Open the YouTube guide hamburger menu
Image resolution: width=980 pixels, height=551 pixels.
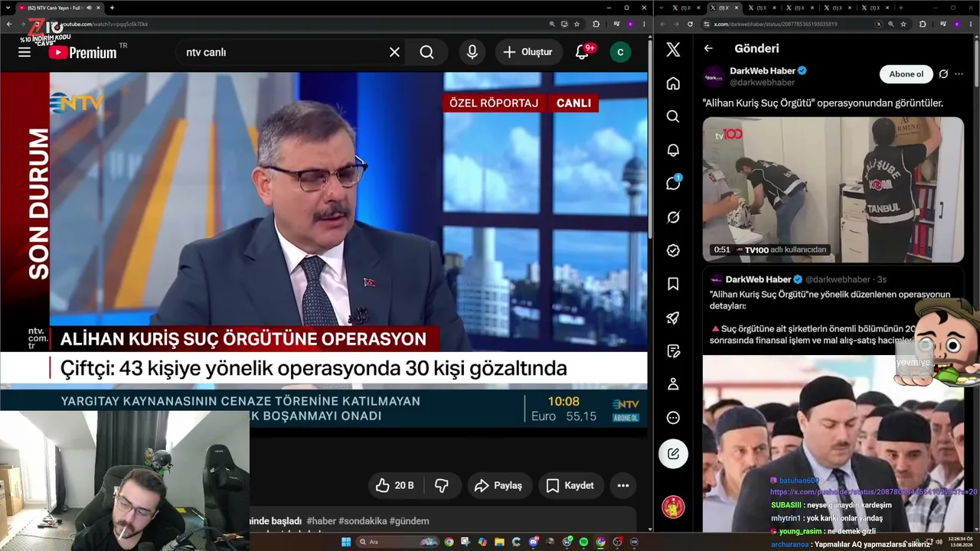click(x=24, y=52)
